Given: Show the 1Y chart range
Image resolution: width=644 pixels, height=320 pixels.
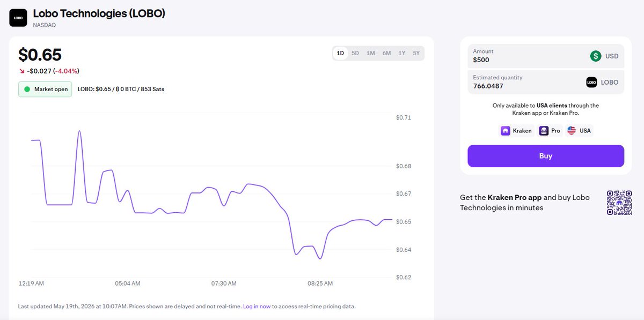Looking at the screenshot, I should (402, 53).
